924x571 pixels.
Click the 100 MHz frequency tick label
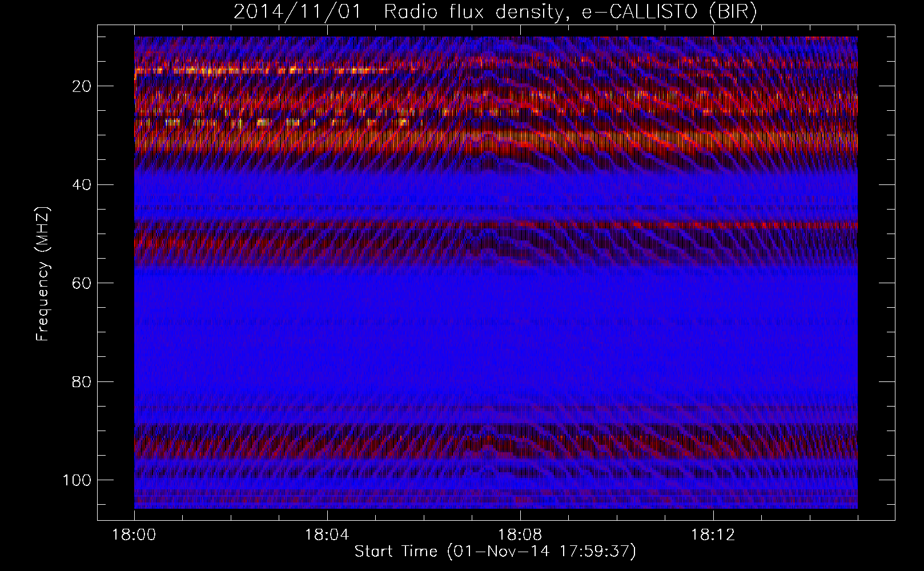(76, 480)
